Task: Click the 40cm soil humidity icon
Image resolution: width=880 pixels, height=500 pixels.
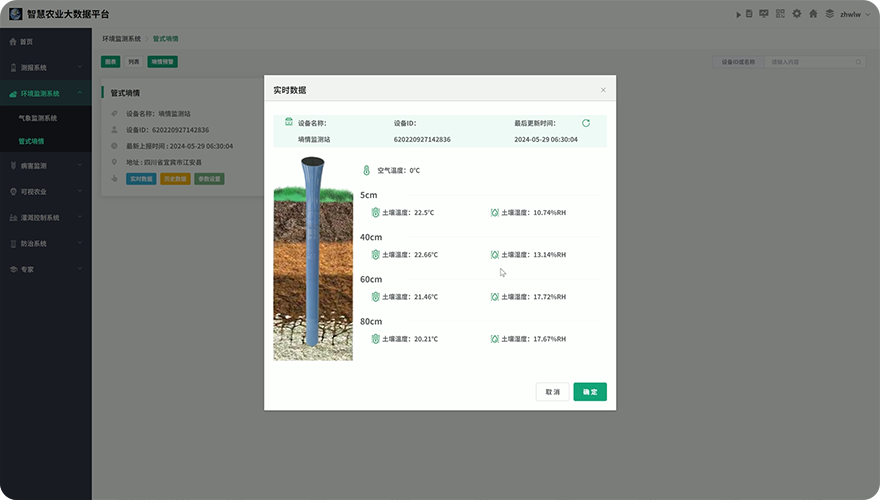Action: tap(494, 255)
